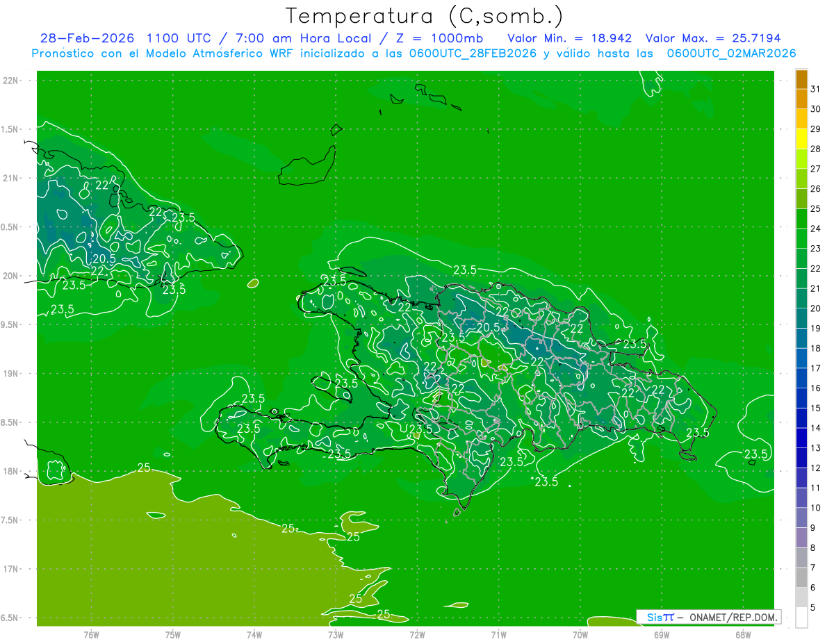Pick the yellow swatch between 28 and 29
The image size is (834, 644).
[x=801, y=139]
